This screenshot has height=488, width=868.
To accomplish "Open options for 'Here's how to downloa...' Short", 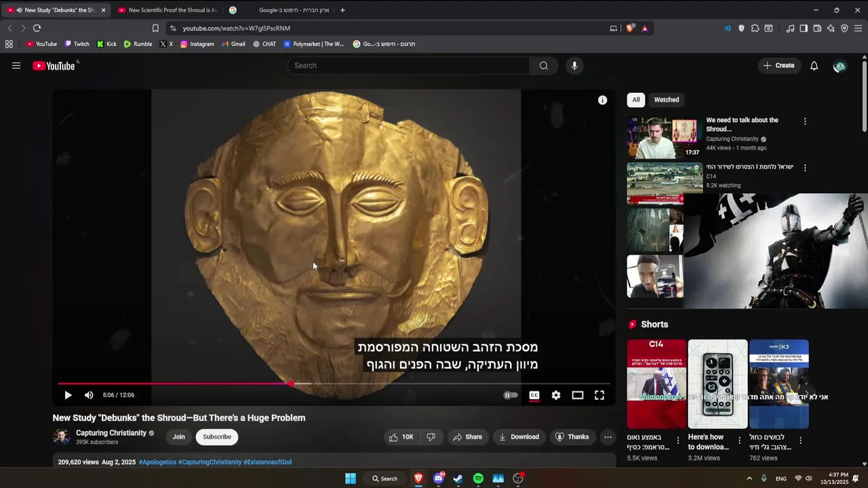I will 739,441.
